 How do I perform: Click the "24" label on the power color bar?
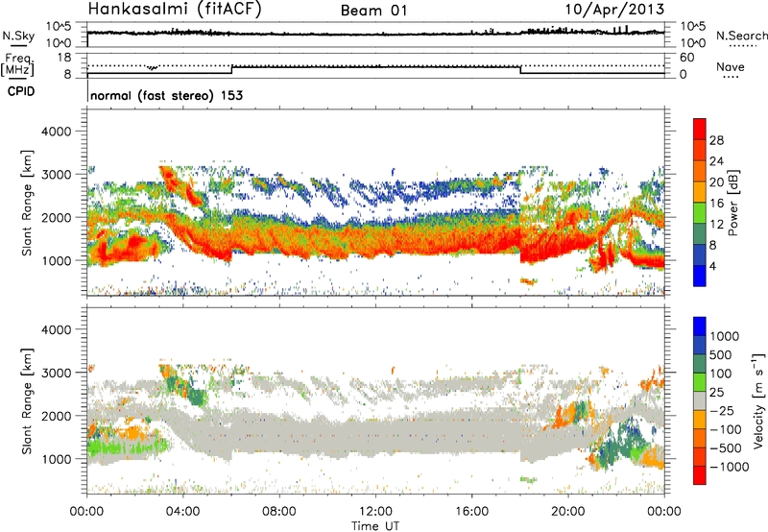point(716,161)
